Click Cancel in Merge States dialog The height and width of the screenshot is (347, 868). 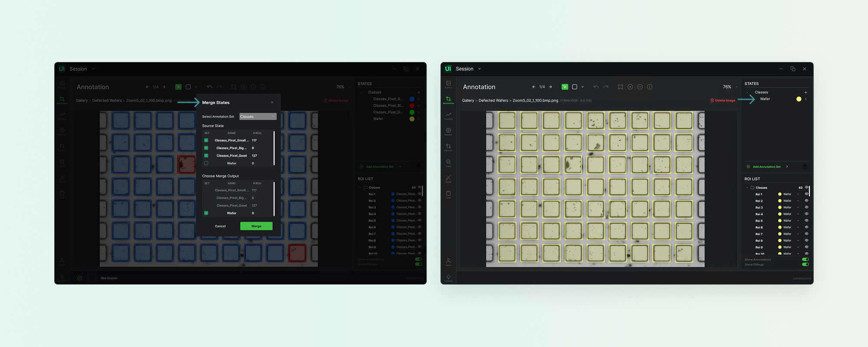(x=220, y=226)
